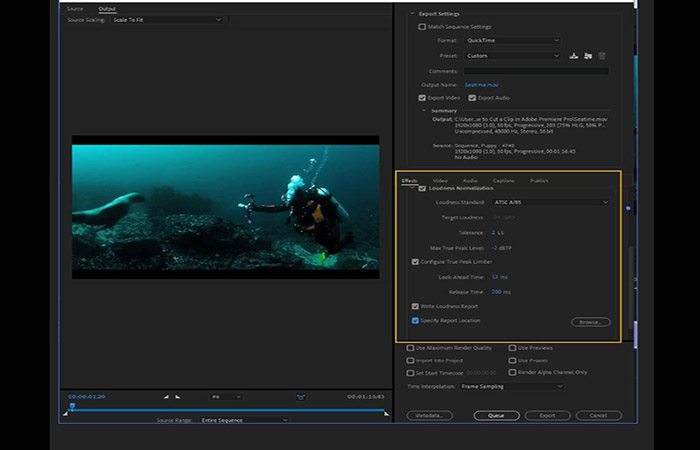Click the Look-Ahead Time value 12 ms

tap(499, 277)
